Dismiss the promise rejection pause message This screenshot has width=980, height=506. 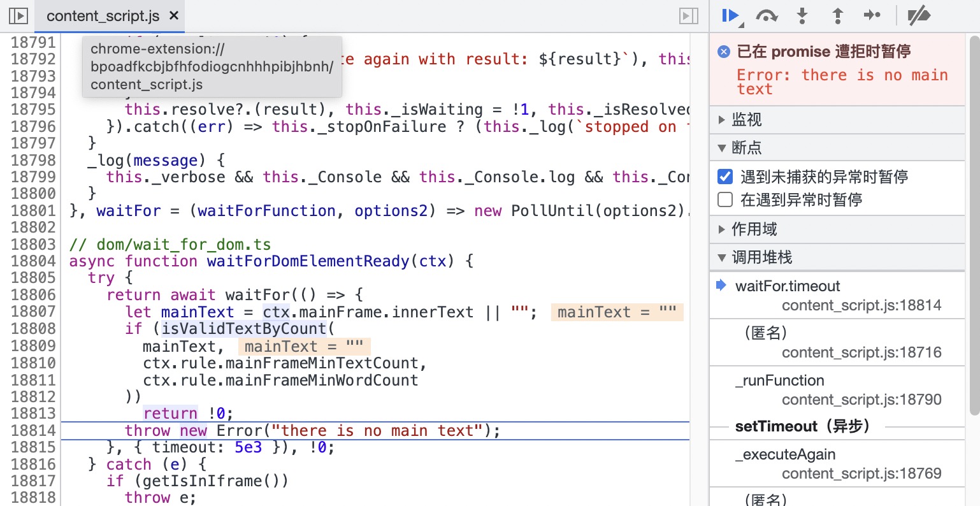[x=723, y=52]
